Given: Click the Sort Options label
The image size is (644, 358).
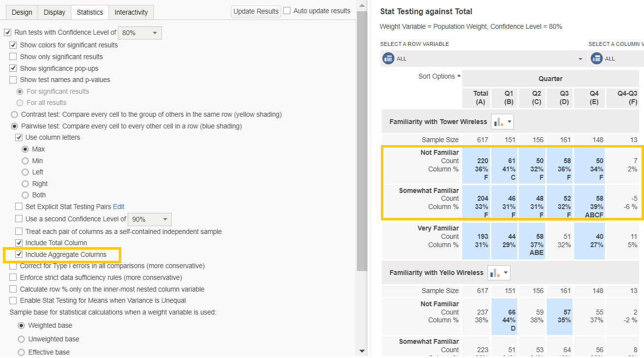Looking at the screenshot, I should tap(437, 76).
